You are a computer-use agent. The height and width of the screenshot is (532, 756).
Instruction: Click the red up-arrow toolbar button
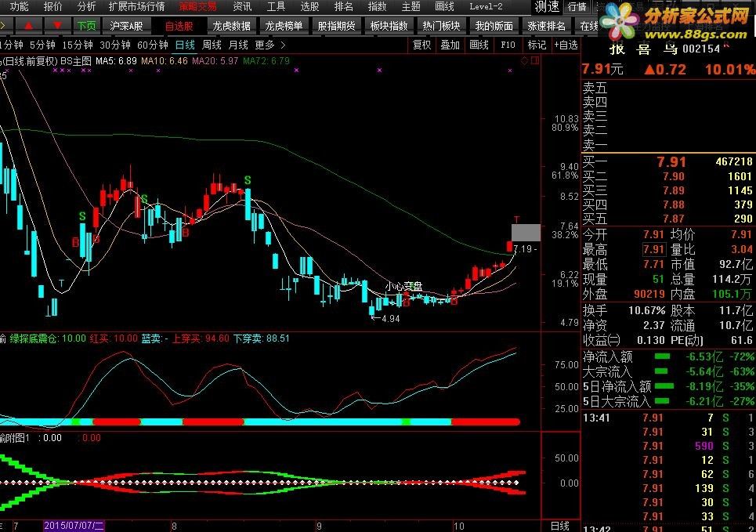tap(29, 26)
